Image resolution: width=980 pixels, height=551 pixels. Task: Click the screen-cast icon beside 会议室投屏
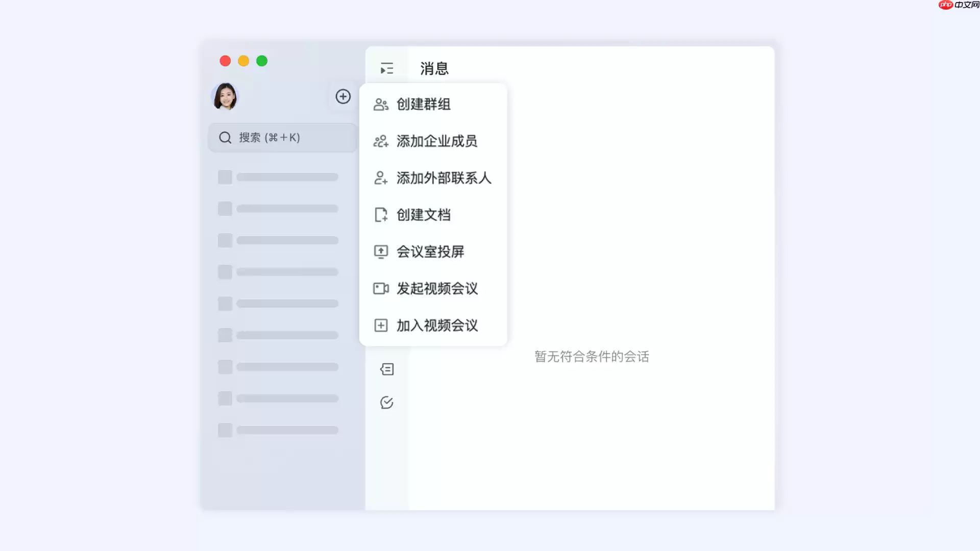[381, 252]
